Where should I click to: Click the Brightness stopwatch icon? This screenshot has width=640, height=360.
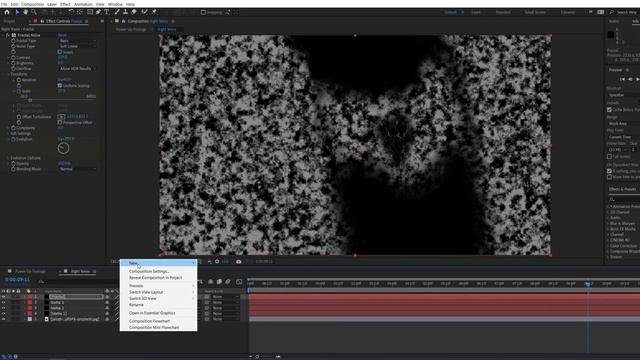(13, 63)
